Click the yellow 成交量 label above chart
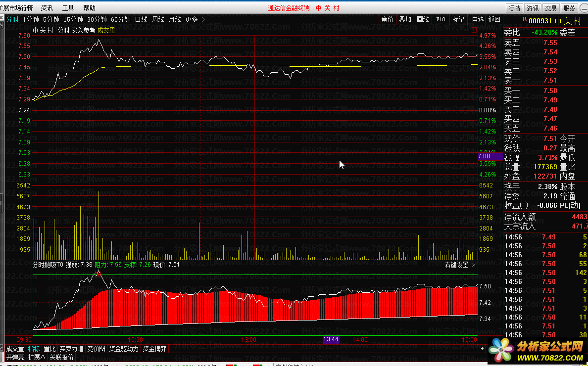The image size is (588, 366). pyautogui.click(x=106, y=30)
